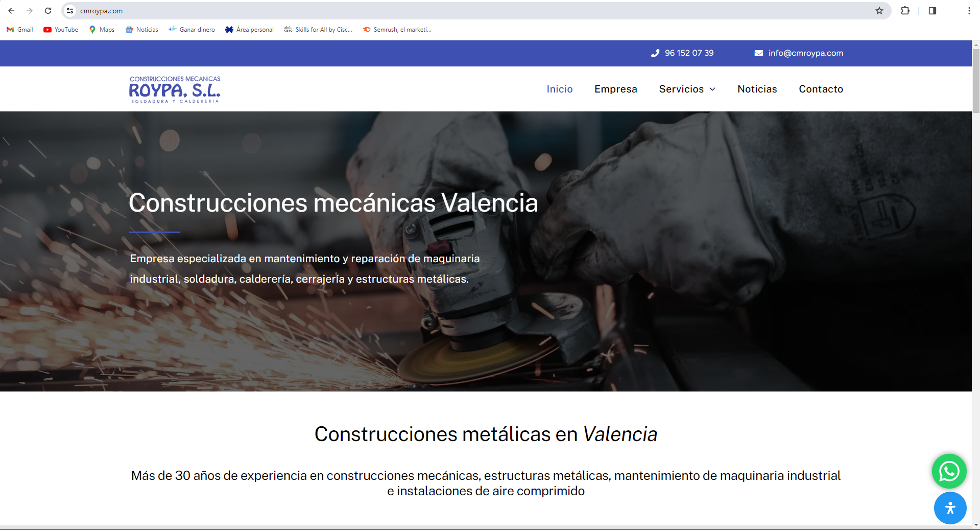Open the accessibility widget button
980x530 pixels.
(x=950, y=508)
